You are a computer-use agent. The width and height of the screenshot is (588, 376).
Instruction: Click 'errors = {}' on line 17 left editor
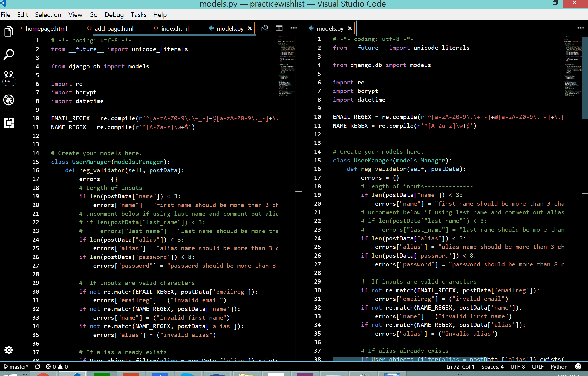point(98,179)
